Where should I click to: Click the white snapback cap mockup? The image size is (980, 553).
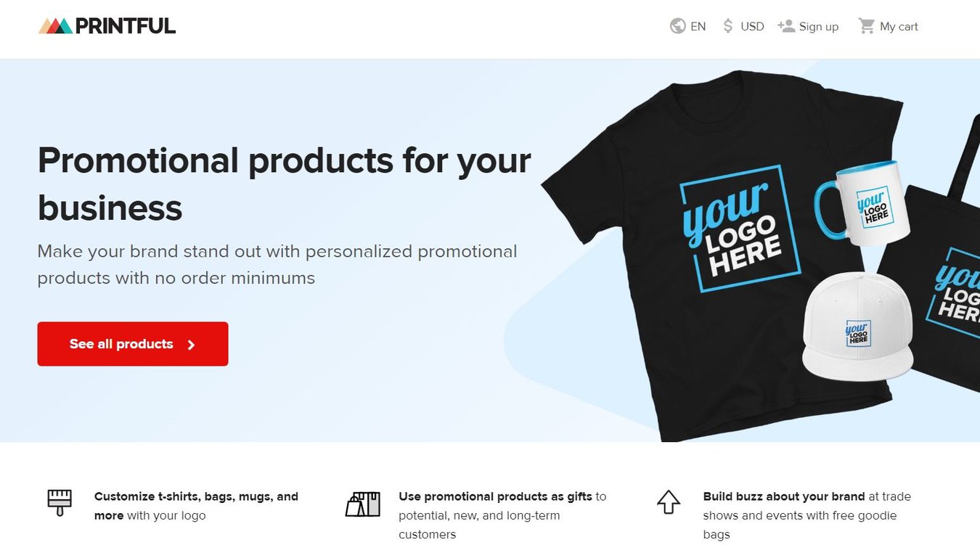(x=857, y=323)
